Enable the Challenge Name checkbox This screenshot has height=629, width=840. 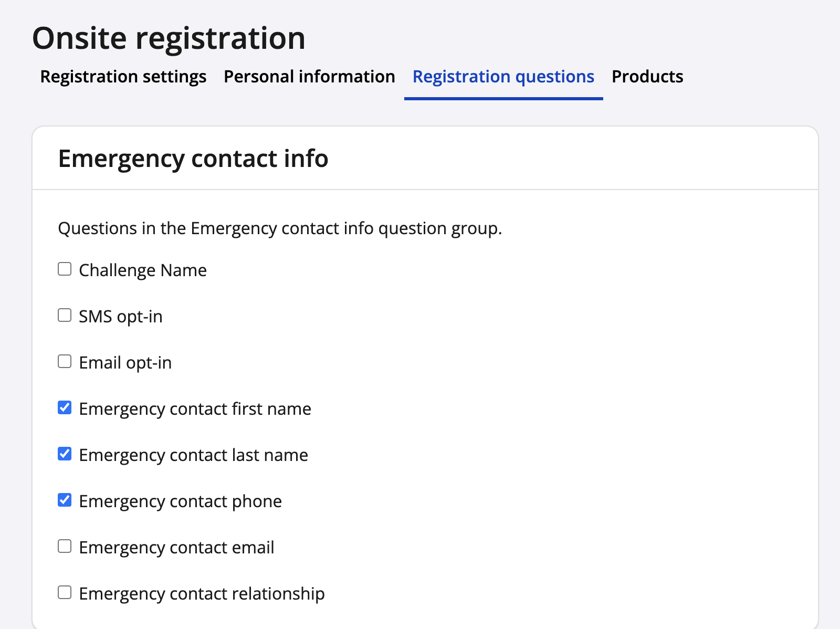pos(65,269)
